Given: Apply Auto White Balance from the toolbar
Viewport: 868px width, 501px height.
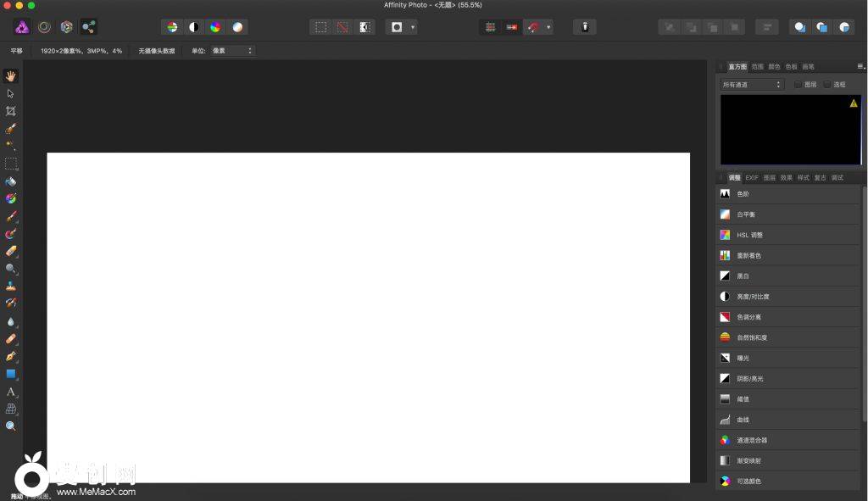Looking at the screenshot, I should pyautogui.click(x=237, y=27).
